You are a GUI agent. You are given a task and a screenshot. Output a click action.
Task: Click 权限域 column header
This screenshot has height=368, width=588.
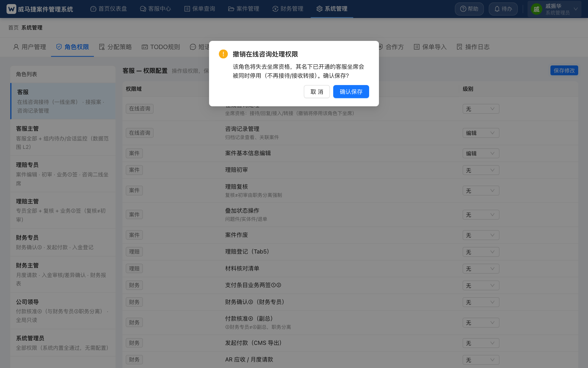[x=134, y=89]
